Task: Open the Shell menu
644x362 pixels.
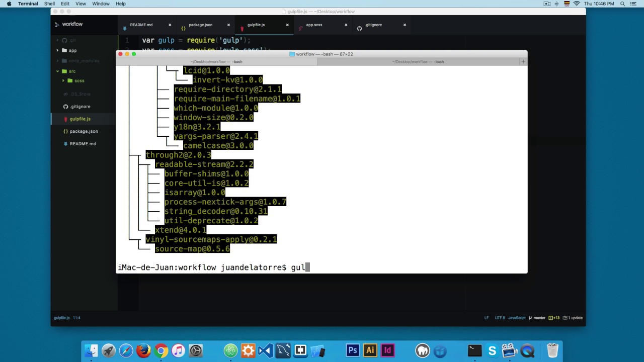Action: (x=49, y=4)
